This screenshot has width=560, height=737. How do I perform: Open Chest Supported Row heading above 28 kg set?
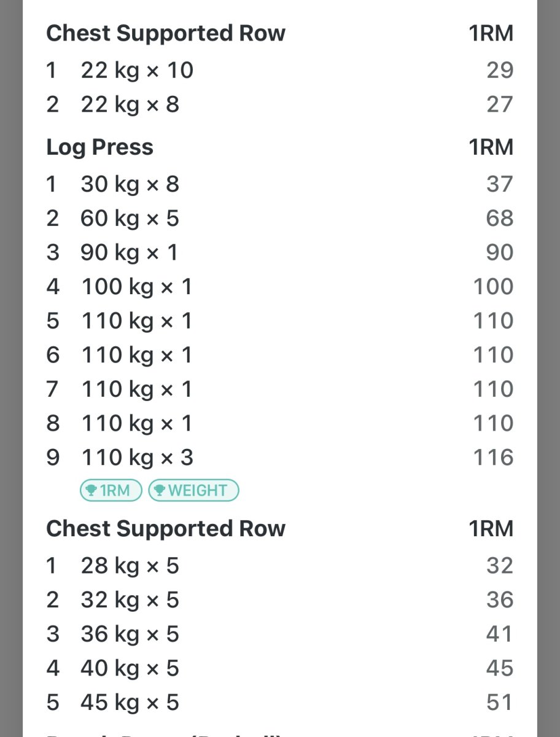166,529
